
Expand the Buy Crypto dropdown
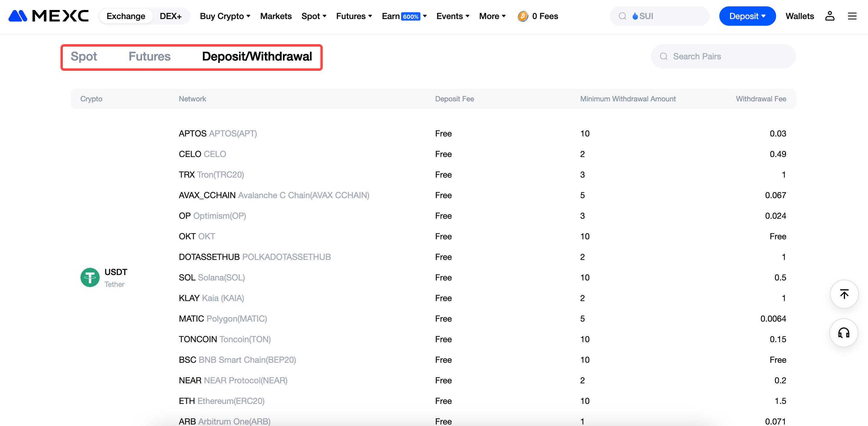tap(225, 16)
